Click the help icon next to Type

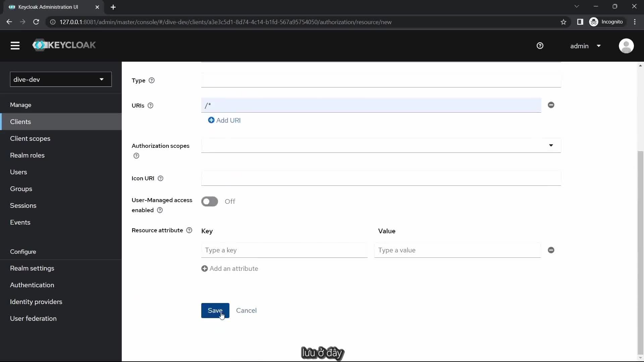152,80
